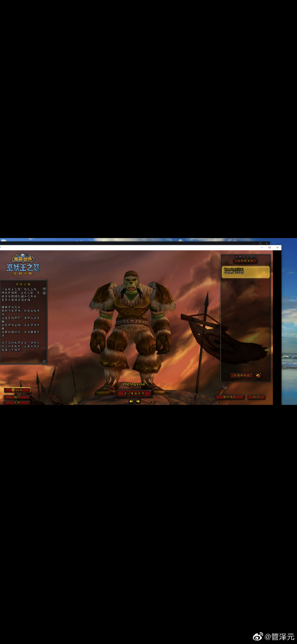Viewport: 297px width, 644px height.
Task: Rotate the orc character right
Action: coord(138,401)
